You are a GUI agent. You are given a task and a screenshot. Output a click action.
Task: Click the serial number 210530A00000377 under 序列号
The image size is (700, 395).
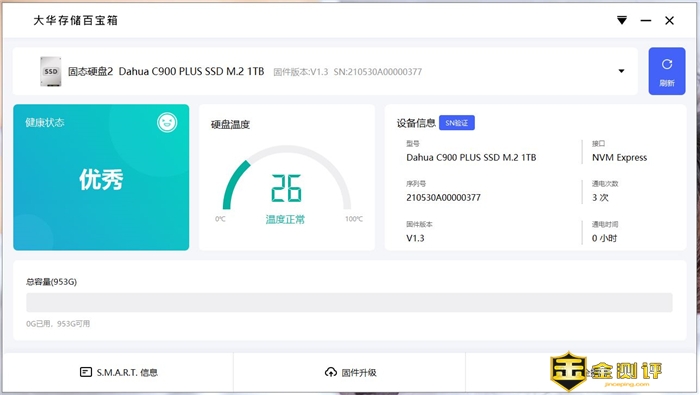(x=443, y=197)
